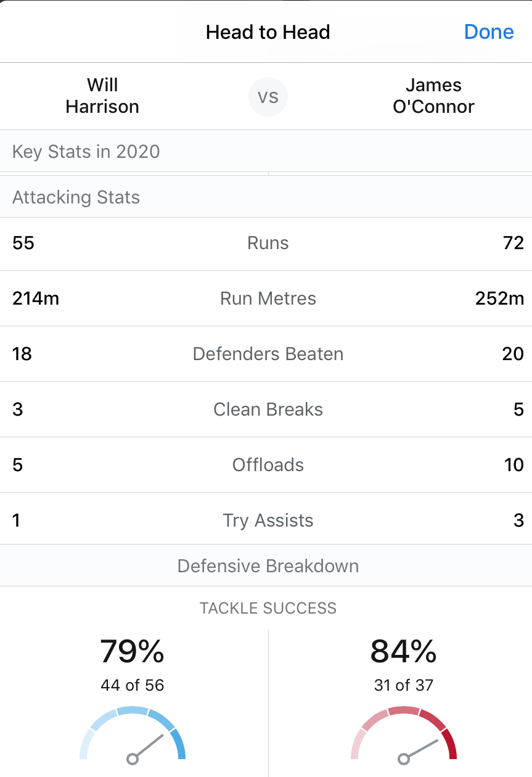Open the Defensive Breakdown section header
This screenshot has width=532, height=777.
[266, 565]
